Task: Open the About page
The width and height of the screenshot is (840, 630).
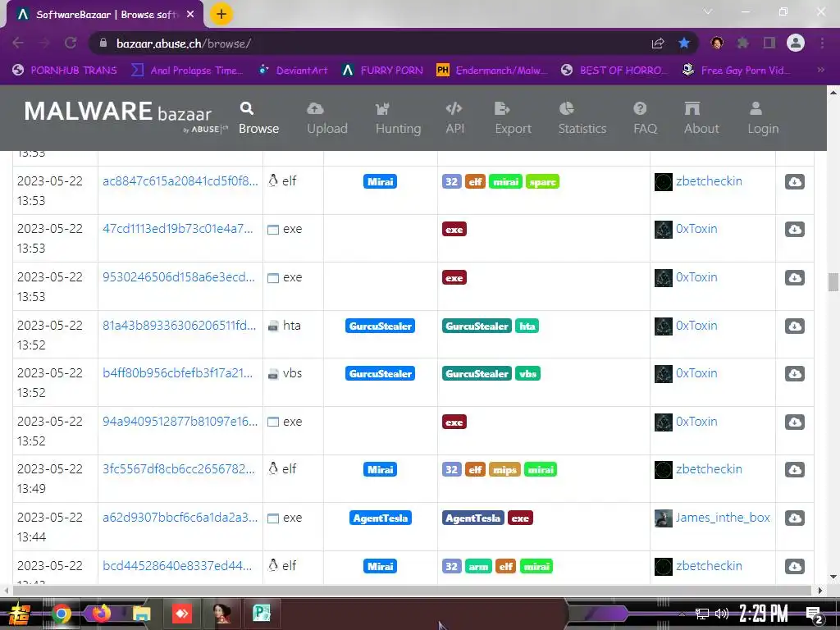Action: [x=701, y=118]
